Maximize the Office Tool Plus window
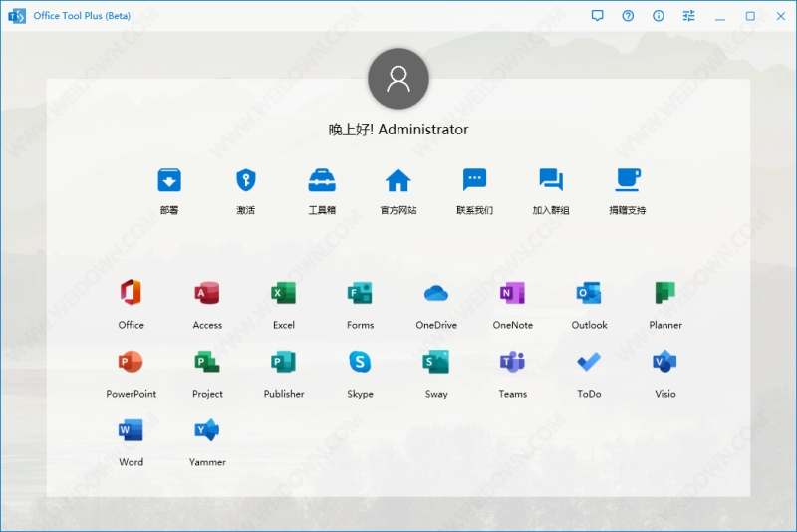 [750, 16]
